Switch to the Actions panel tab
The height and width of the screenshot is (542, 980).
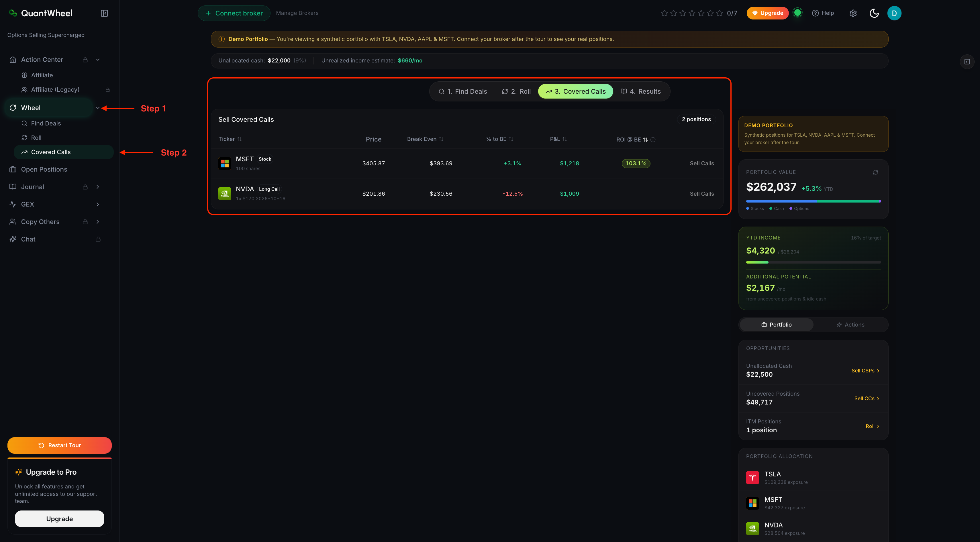pos(850,325)
